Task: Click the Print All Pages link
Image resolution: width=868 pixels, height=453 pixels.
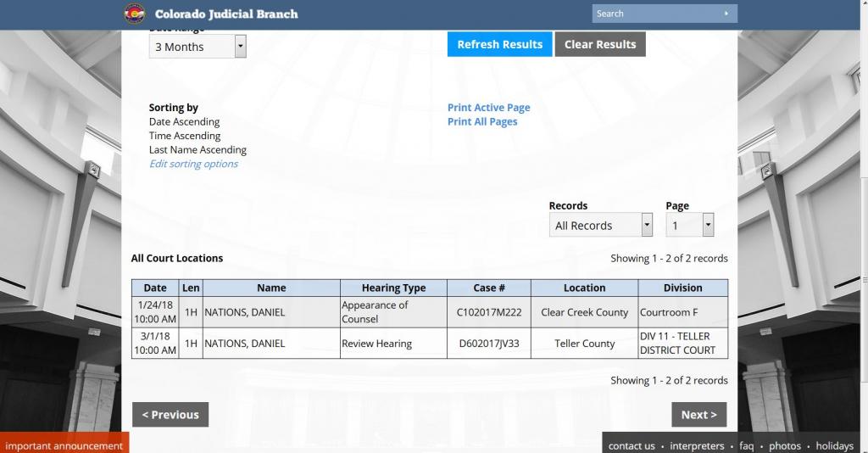Action: point(482,122)
